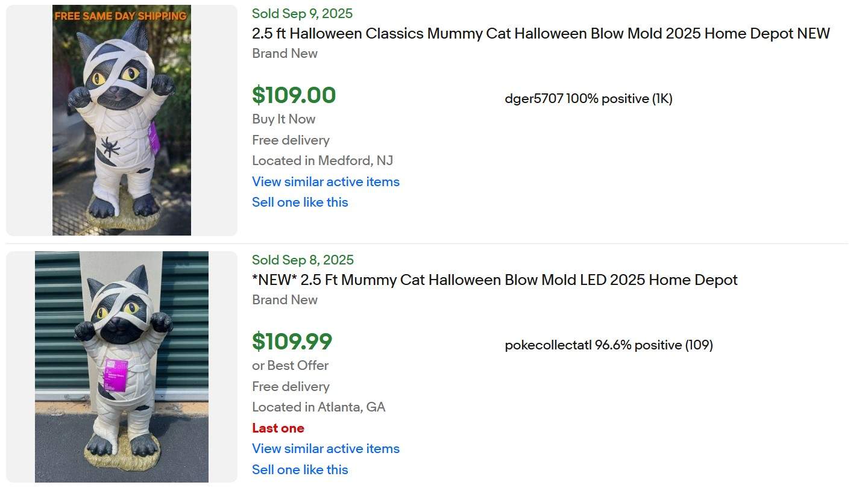This screenshot has width=868, height=488.
Task: Open the second mummy cat photo thumbnail
Action: tap(121, 366)
